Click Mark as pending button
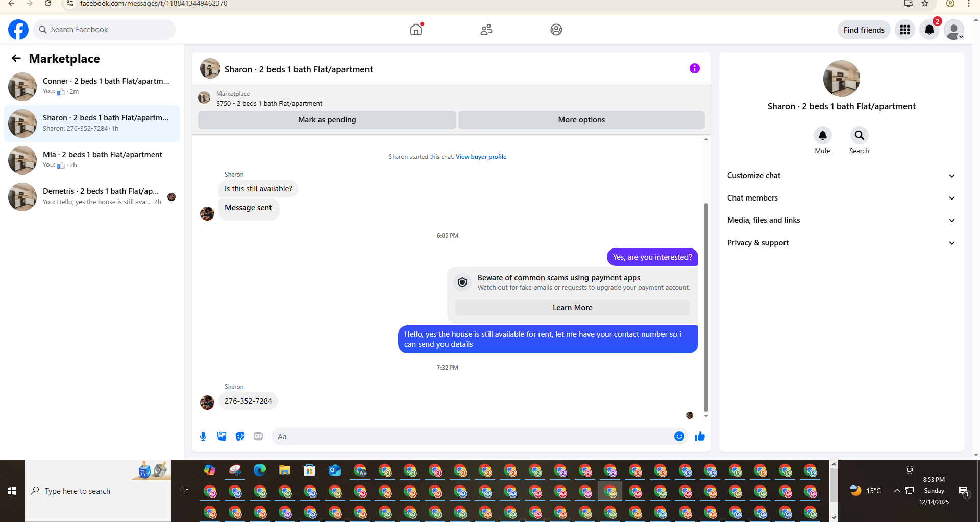Viewport: 980px width, 522px height. (x=327, y=120)
